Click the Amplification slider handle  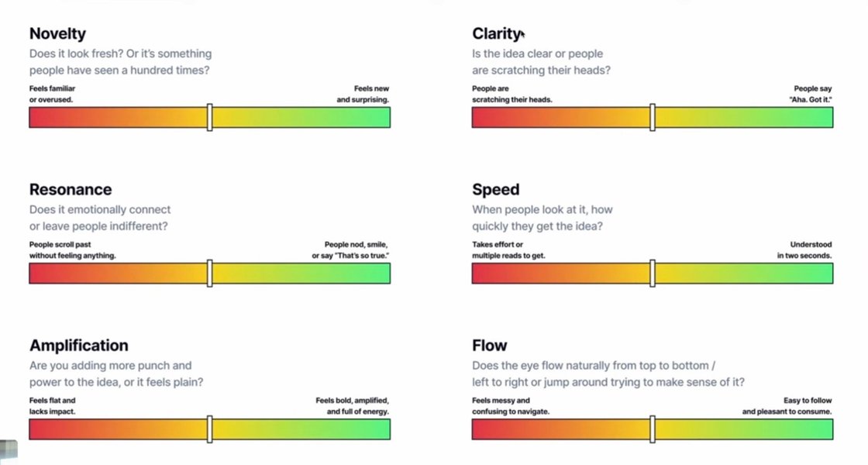click(x=210, y=429)
